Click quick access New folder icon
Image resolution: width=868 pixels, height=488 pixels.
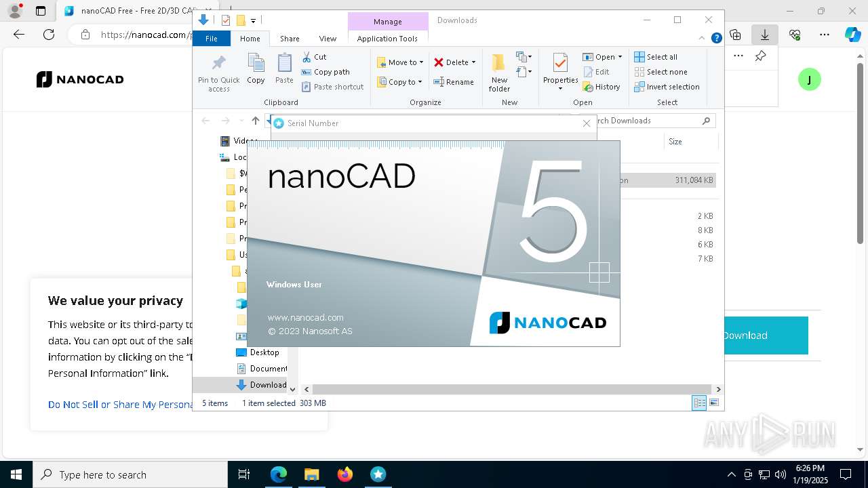coord(240,20)
